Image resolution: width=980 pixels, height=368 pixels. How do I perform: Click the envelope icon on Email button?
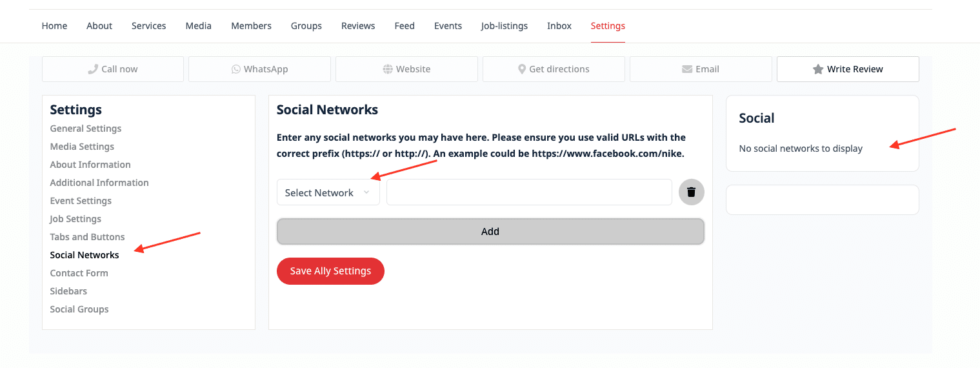(688, 69)
